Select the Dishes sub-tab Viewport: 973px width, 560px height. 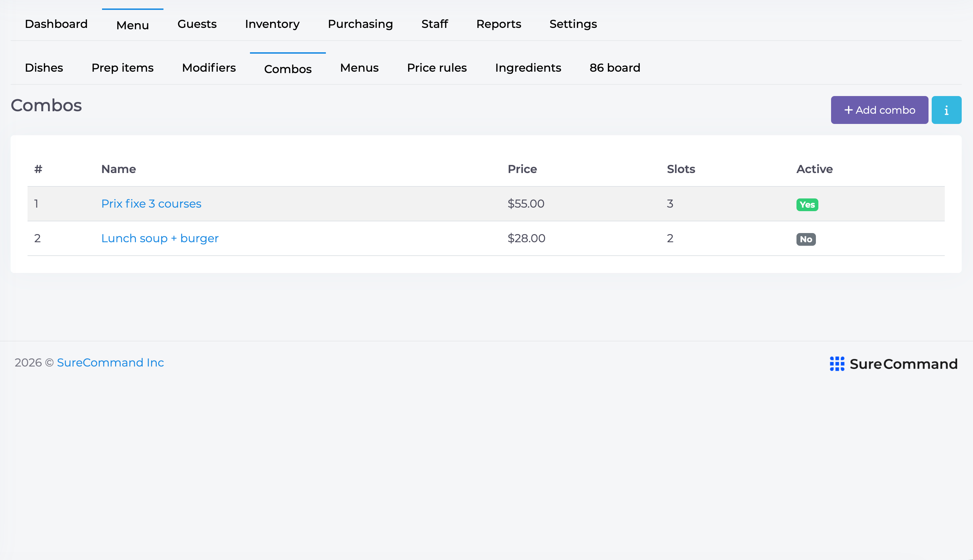44,68
